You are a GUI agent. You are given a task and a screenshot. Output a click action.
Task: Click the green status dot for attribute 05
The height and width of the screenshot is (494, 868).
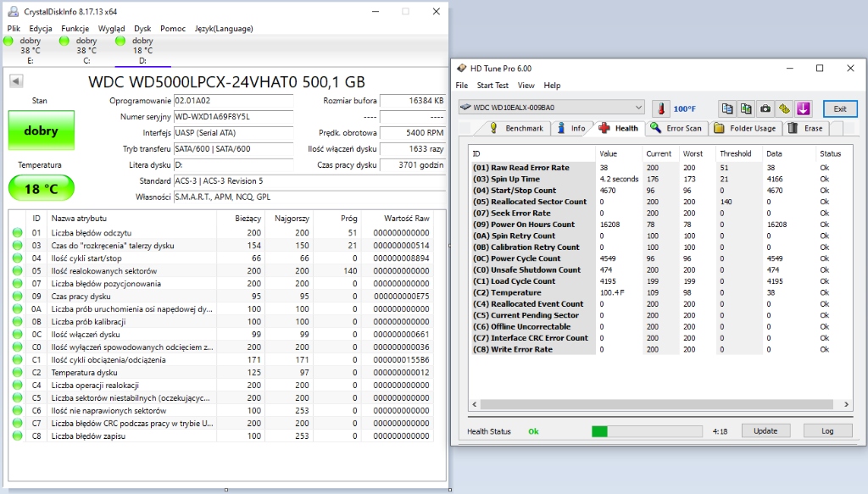tap(17, 271)
